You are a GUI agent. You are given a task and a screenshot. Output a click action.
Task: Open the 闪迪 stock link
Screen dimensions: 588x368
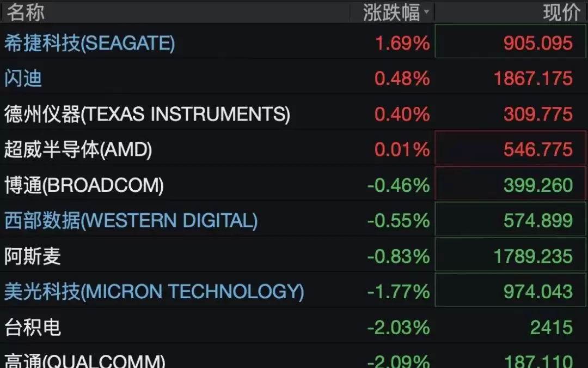pyautogui.click(x=23, y=78)
